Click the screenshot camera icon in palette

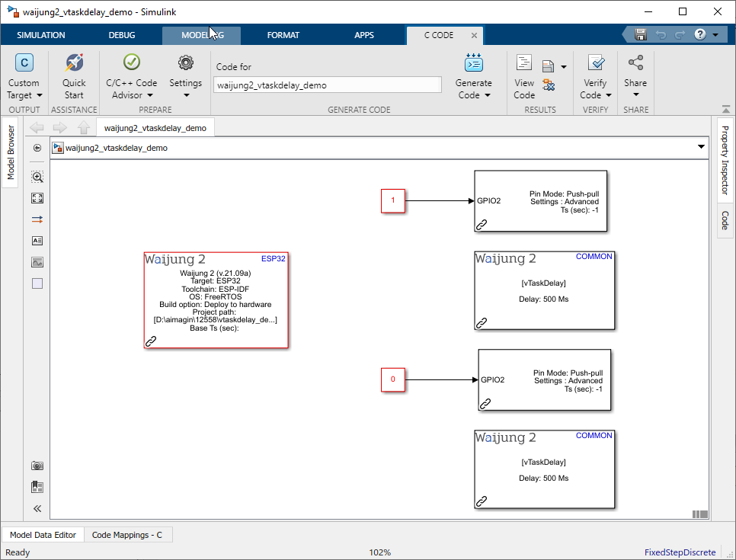click(37, 466)
